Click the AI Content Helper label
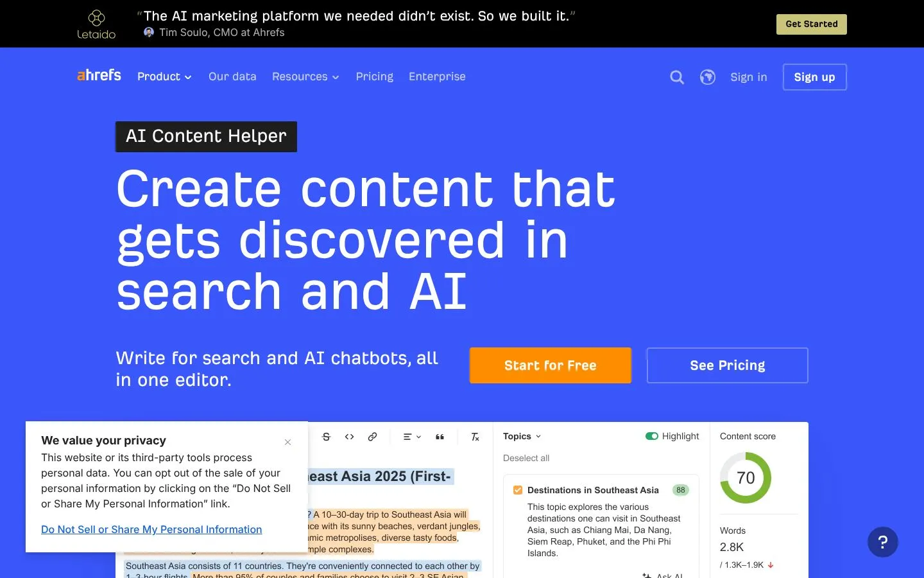 (206, 137)
